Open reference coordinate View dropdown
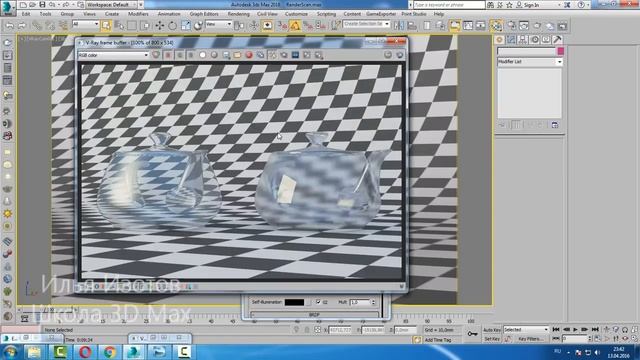 218,24
